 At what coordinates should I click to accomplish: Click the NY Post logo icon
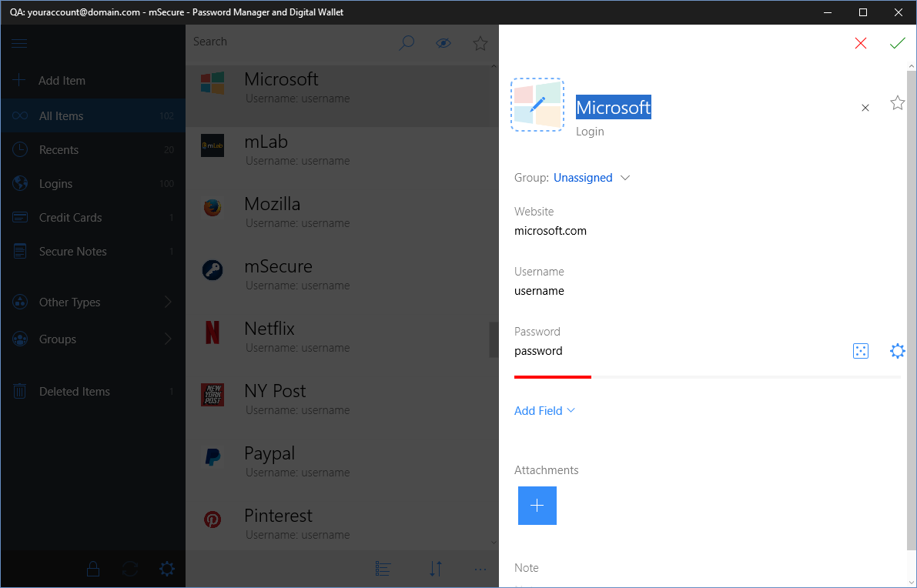point(213,395)
